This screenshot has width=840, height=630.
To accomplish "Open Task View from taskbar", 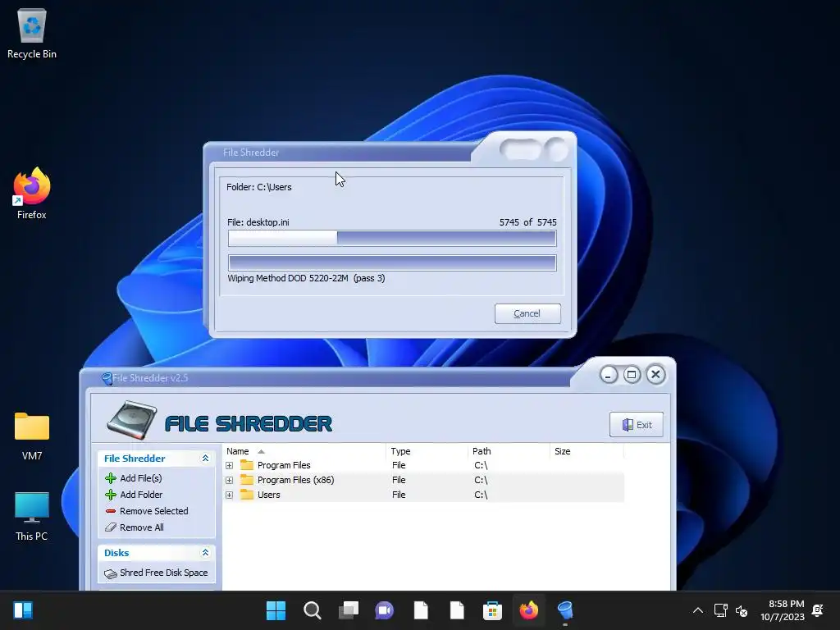I will (x=348, y=610).
